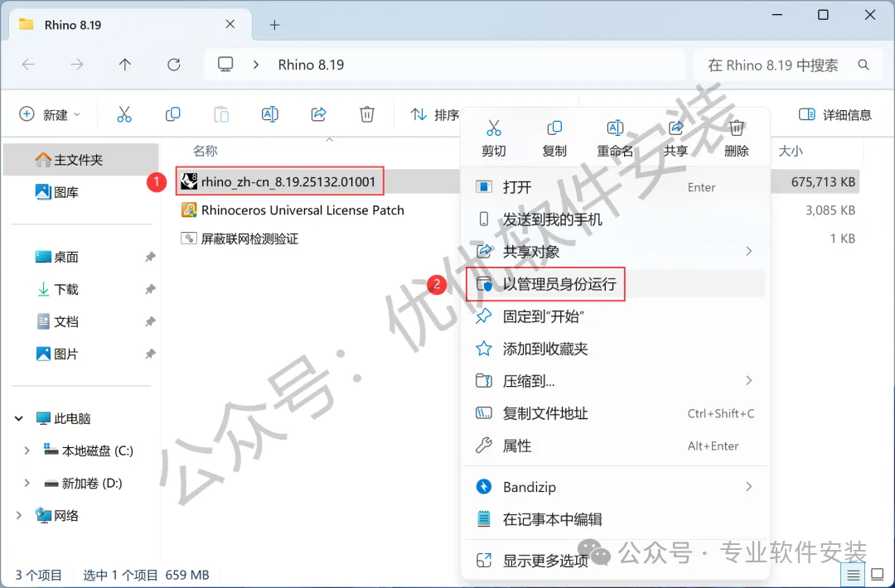
Task: Click the Rhinoceros Universal License Patch icon
Action: click(x=189, y=210)
